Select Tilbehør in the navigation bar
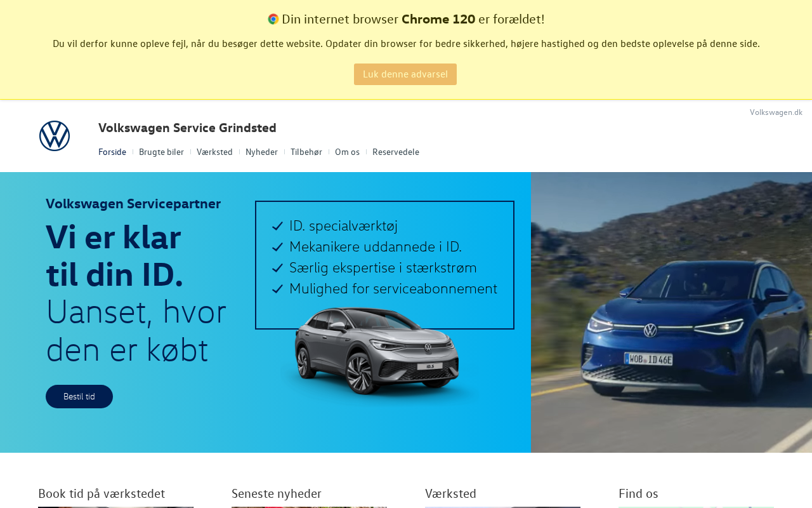Viewport: 812px width, 508px height. click(x=306, y=152)
